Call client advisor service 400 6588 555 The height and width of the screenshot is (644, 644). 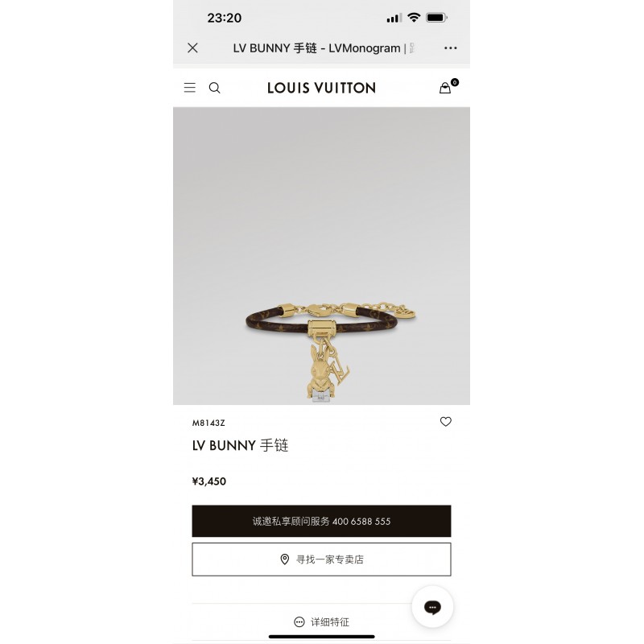pyautogui.click(x=321, y=521)
